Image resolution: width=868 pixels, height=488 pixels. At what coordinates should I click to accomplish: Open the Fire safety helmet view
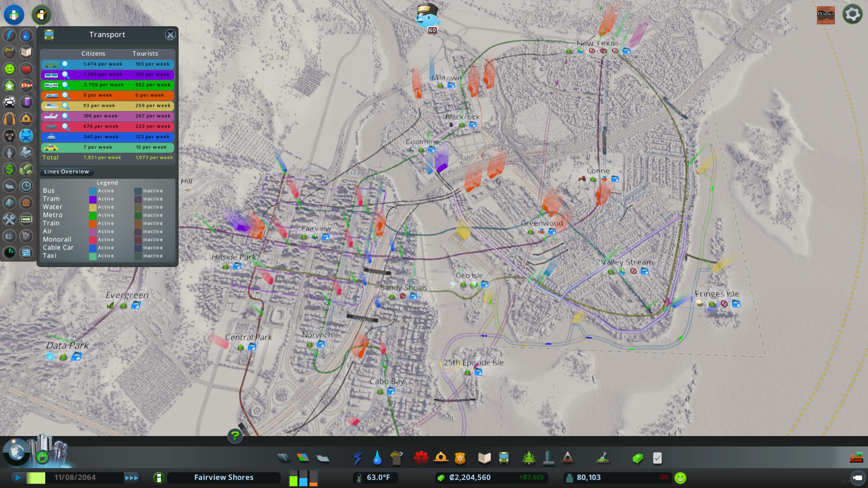(26, 119)
